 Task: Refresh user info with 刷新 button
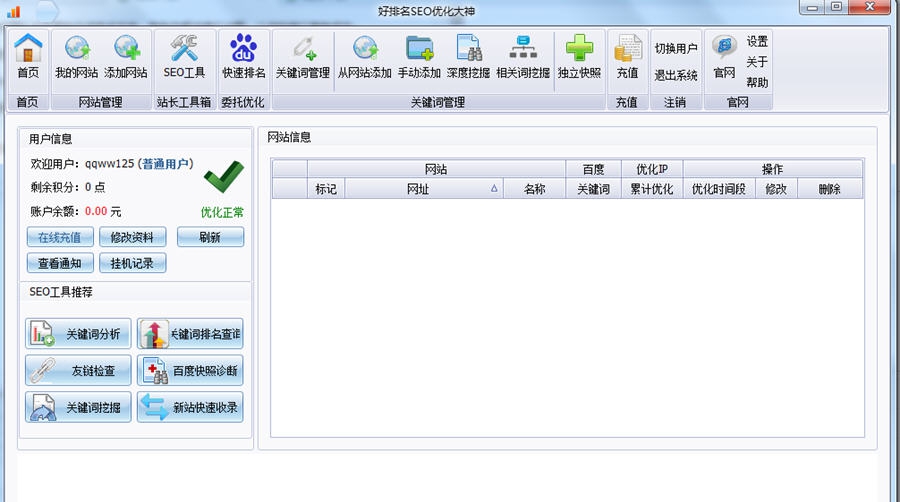point(210,238)
